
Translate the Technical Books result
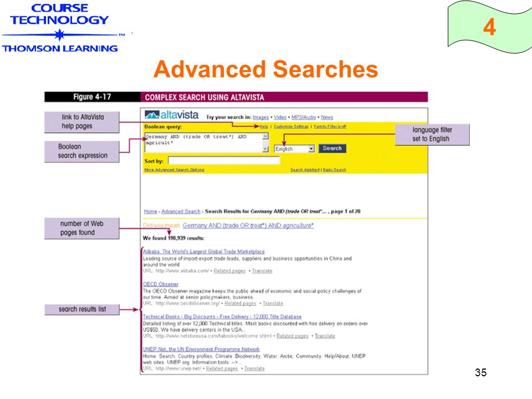(325, 336)
